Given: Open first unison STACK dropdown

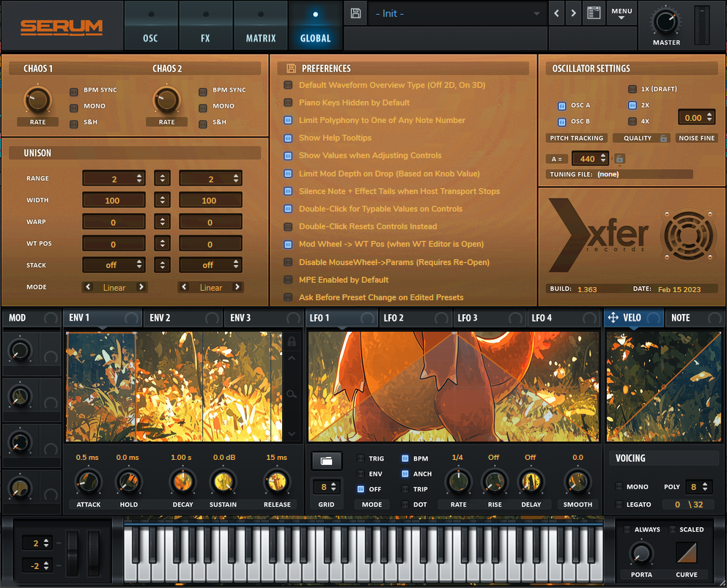Looking at the screenshot, I should tap(114, 265).
